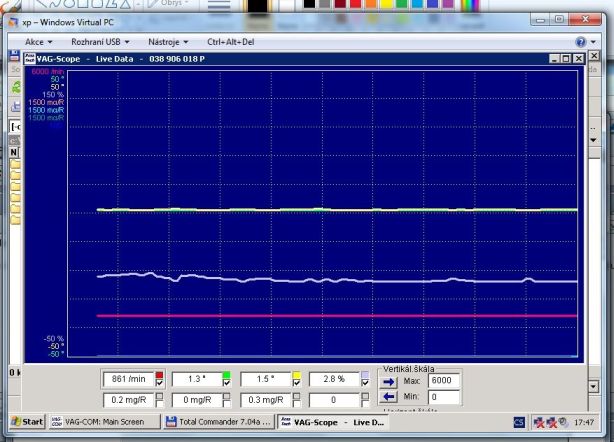Click the N button in Total Commander
614x442 pixels.
click(x=14, y=152)
